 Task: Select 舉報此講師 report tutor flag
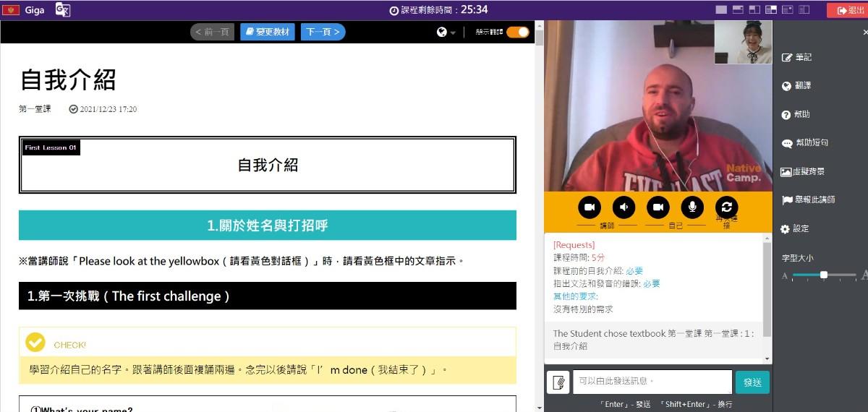coord(809,199)
